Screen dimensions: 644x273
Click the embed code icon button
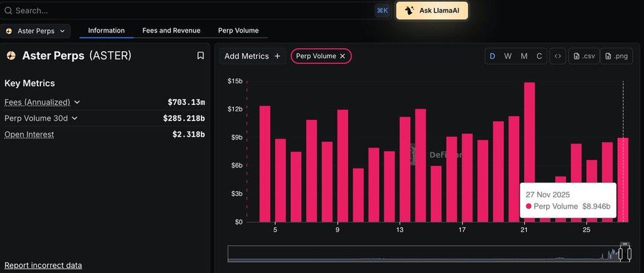point(557,56)
